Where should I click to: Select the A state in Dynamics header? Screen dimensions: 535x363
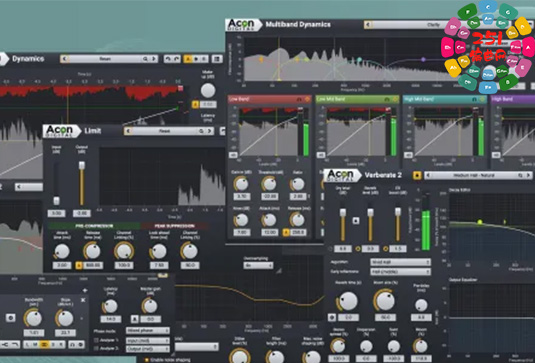pos(188,59)
